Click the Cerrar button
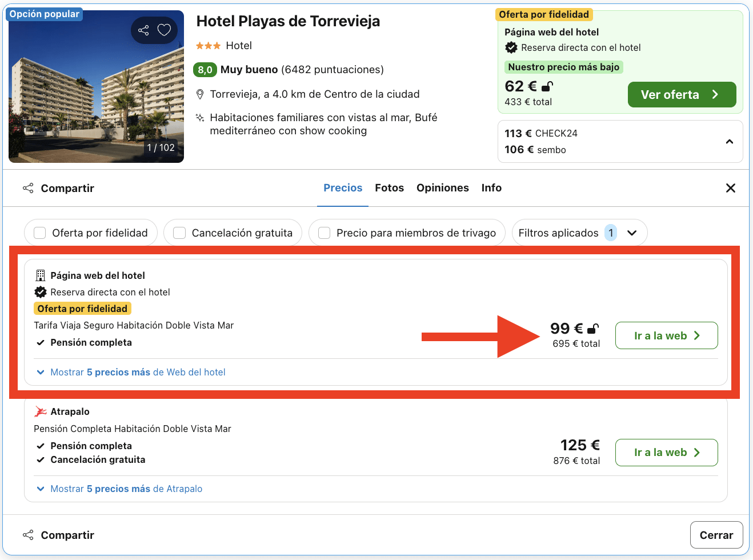The height and width of the screenshot is (560, 753). (716, 535)
